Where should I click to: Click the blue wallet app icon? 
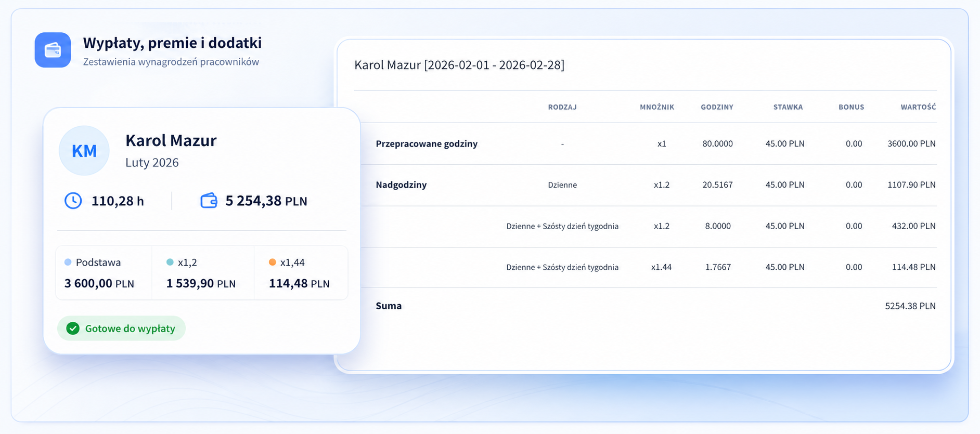coord(53,50)
